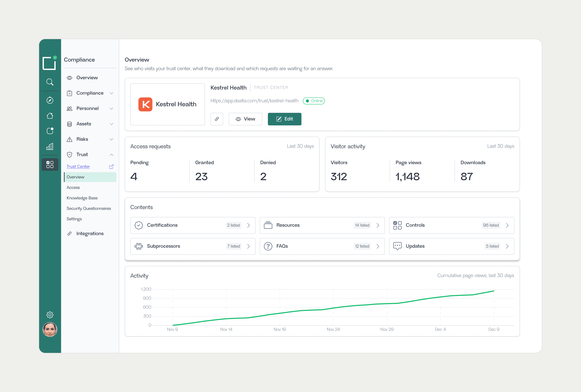581x392 pixels.
Task: Open the buildings chart icon in rail
Action: pyautogui.click(x=50, y=146)
